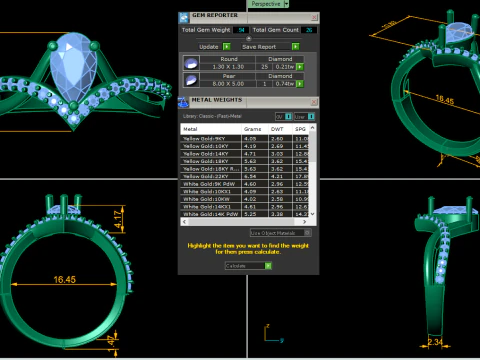This screenshot has height=360, width=480.
Task: Click the 16.45 diameter dimension in lower-left front view
Action: (x=65, y=279)
